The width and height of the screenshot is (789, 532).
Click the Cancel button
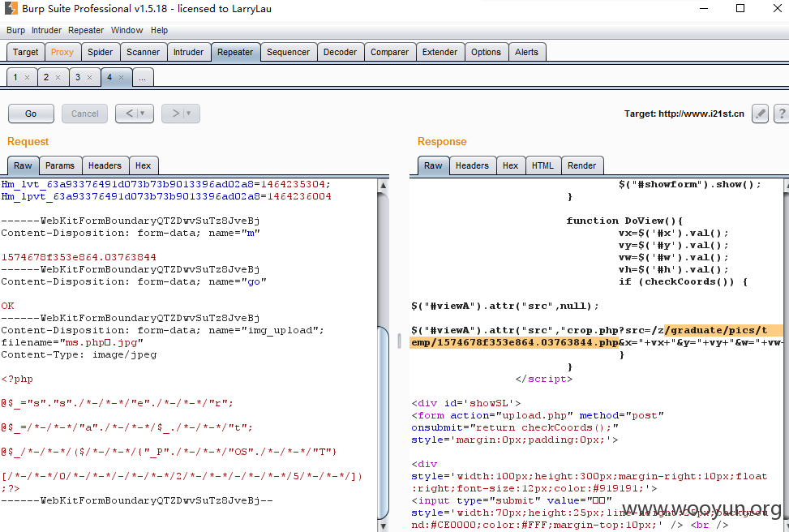[x=84, y=114]
